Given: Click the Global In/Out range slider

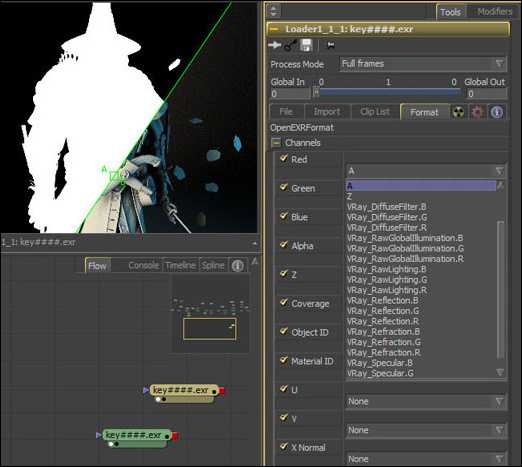Looking at the screenshot, I should 388,92.
